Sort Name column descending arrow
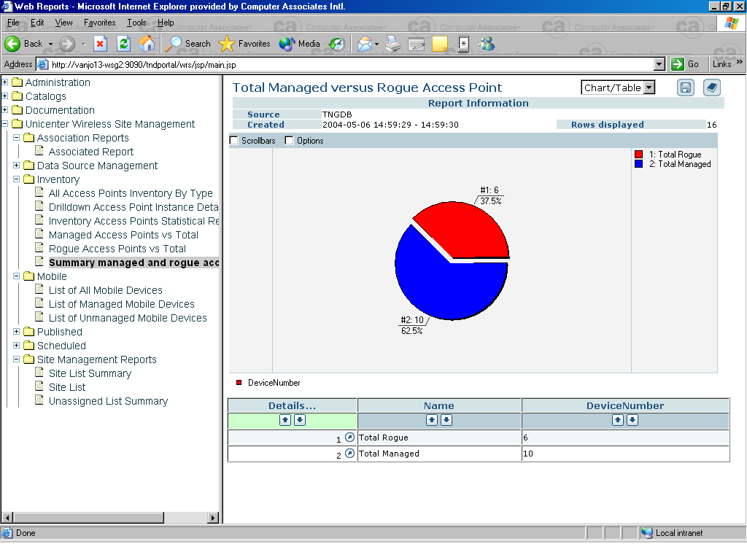 point(446,420)
